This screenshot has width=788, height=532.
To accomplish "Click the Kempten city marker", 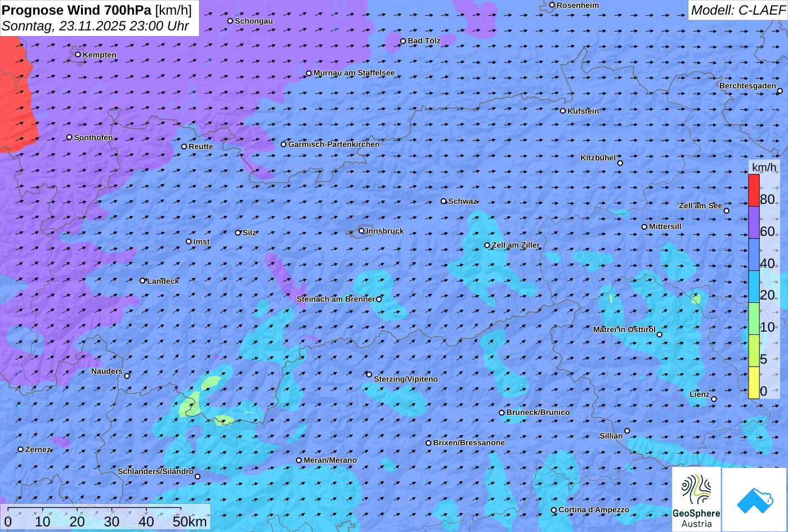I will (x=78, y=55).
